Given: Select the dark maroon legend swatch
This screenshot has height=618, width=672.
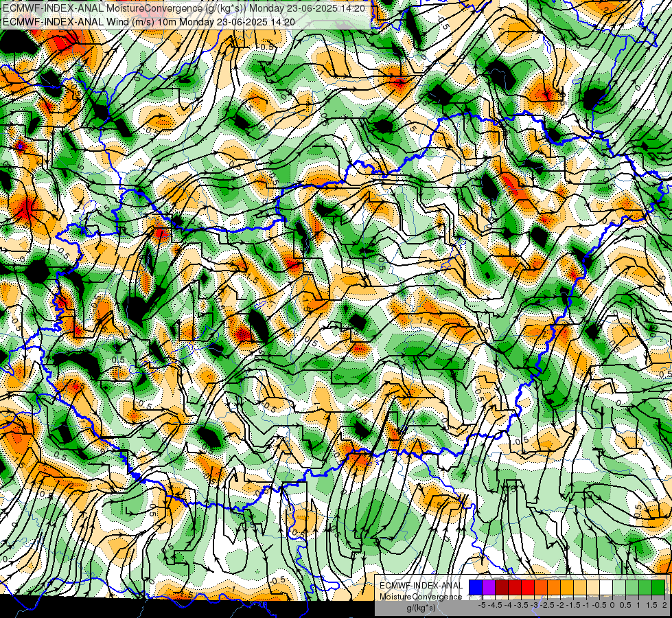Looking at the screenshot, I should pyautogui.click(x=502, y=587).
